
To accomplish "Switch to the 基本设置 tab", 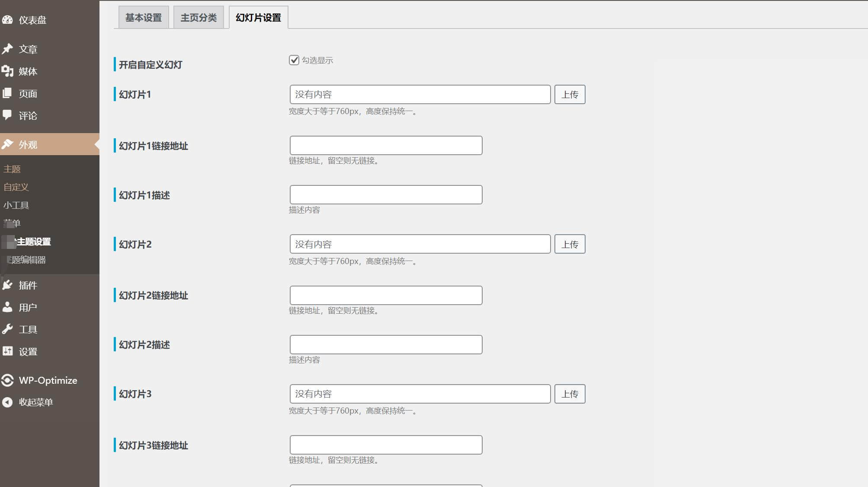I will 144,18.
